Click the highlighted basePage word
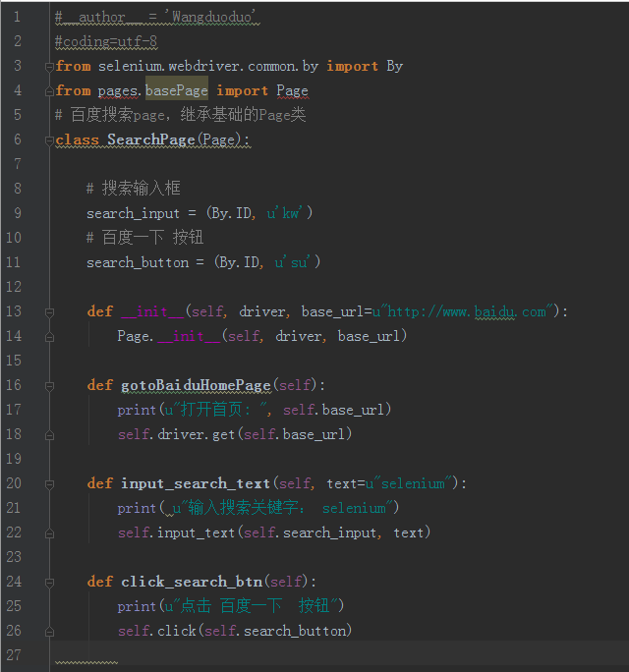Image resolution: width=629 pixels, height=672 pixels. pos(177,90)
